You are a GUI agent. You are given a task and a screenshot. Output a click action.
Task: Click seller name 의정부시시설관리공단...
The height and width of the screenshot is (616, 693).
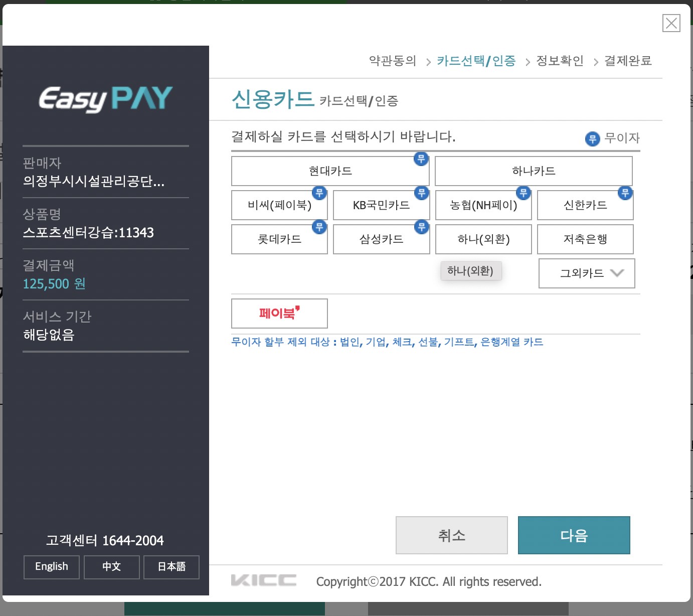(x=94, y=181)
